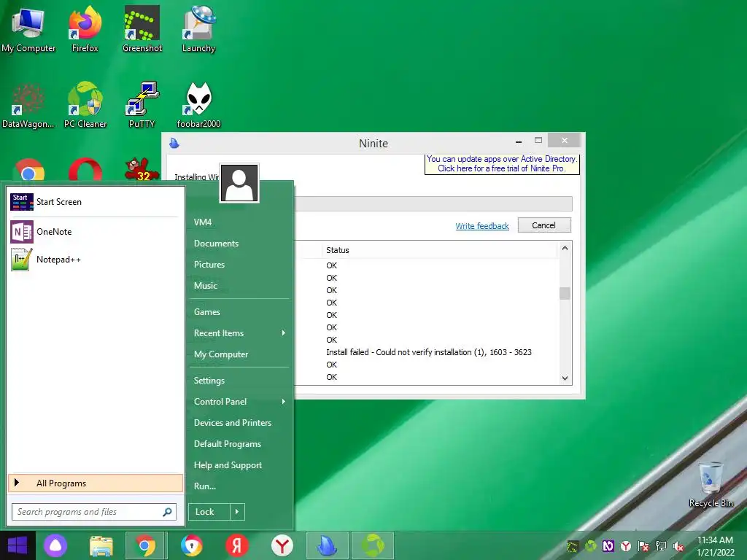Launch PuTTY from the desktop
The width and height of the screenshot is (747, 560).
pyautogui.click(x=142, y=106)
